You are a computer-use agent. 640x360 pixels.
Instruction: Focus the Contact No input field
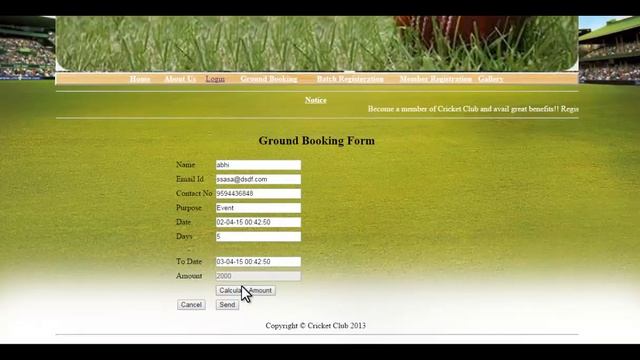coord(258,193)
